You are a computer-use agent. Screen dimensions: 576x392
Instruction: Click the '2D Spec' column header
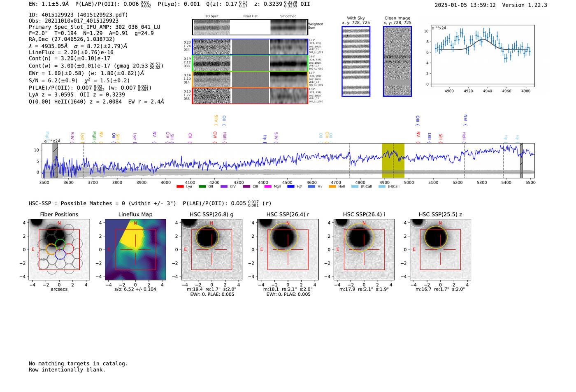tap(212, 16)
